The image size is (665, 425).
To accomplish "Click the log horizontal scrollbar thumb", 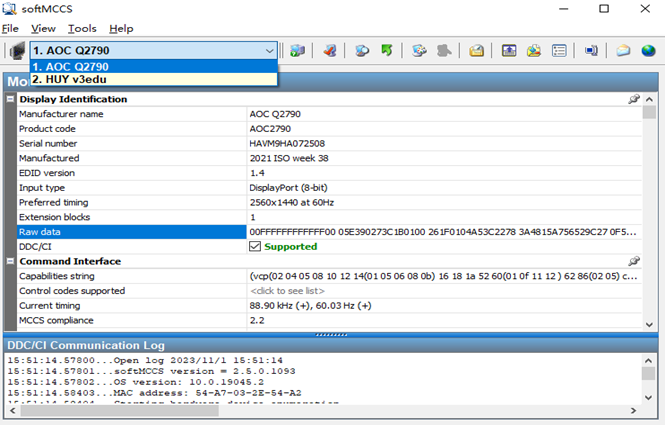I will click(x=120, y=411).
